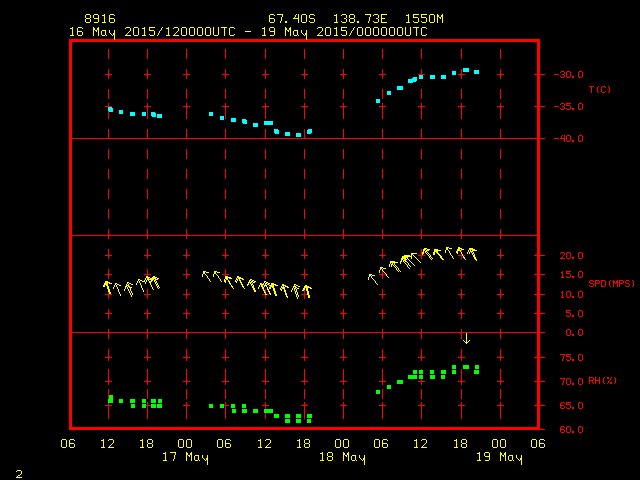Click the 75.0 humidity tick label
Screen dimensions: 640x480
click(566, 357)
